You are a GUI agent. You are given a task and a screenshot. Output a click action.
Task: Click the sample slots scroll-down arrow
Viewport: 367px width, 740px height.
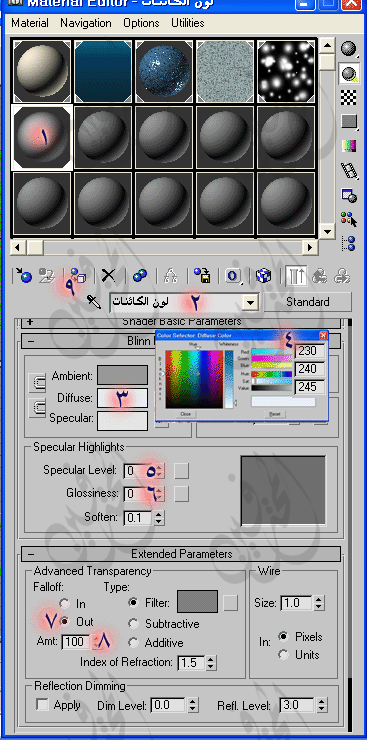click(326, 232)
